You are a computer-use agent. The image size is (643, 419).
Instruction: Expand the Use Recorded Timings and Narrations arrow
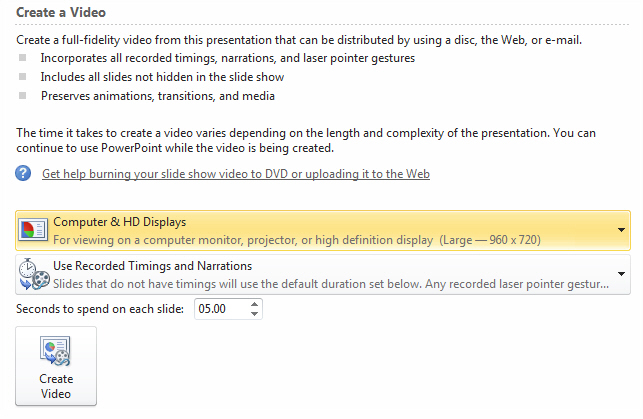pos(621,274)
